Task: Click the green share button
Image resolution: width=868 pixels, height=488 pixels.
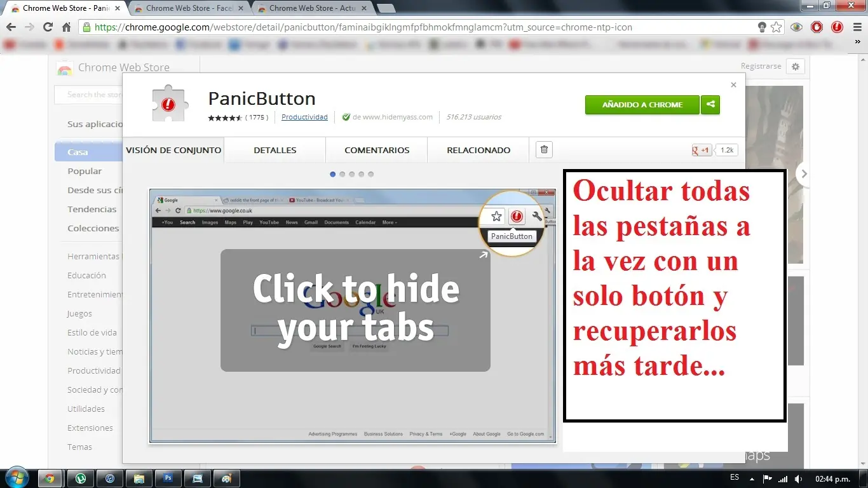Action: point(710,105)
